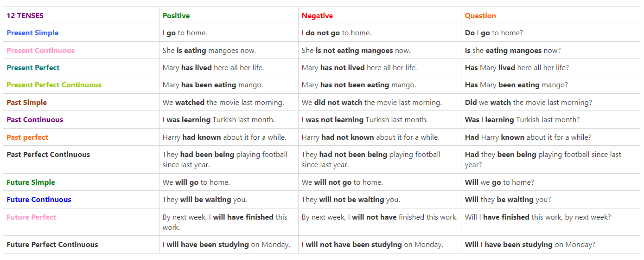Click the '12 TENSES' header cell

tap(25, 16)
